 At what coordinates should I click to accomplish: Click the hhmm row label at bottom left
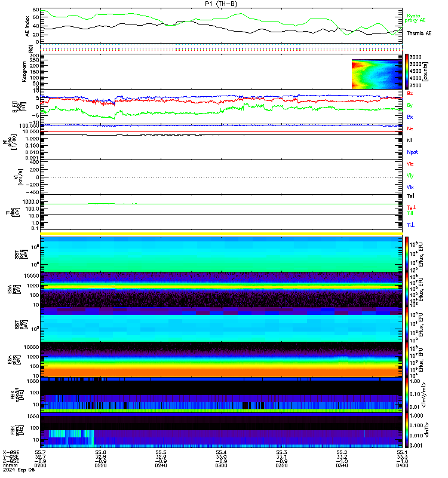[10, 465]
